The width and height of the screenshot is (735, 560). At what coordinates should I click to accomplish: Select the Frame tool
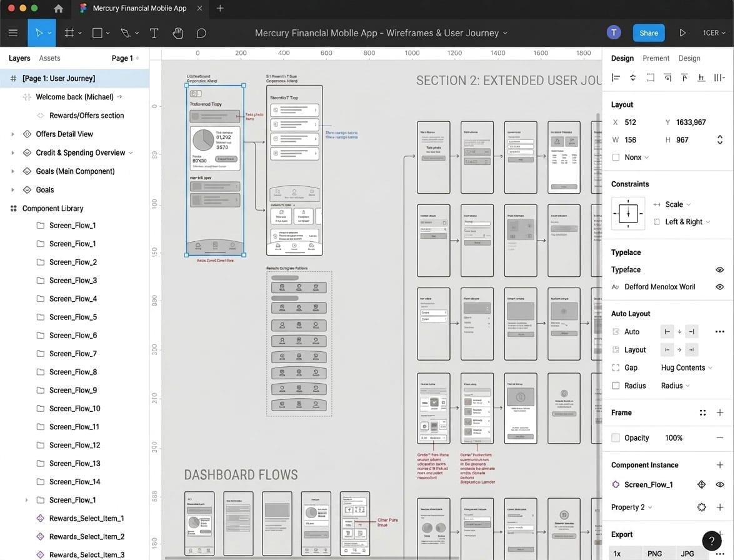tap(69, 32)
